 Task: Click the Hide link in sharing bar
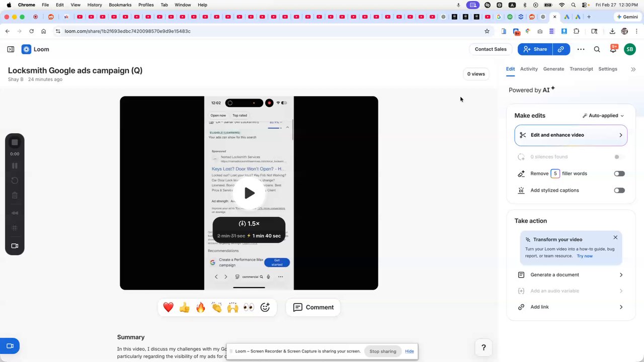pos(410,351)
